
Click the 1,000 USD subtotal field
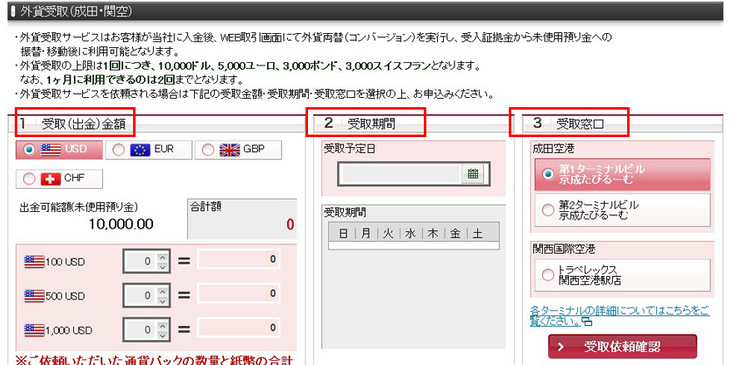pos(239,328)
